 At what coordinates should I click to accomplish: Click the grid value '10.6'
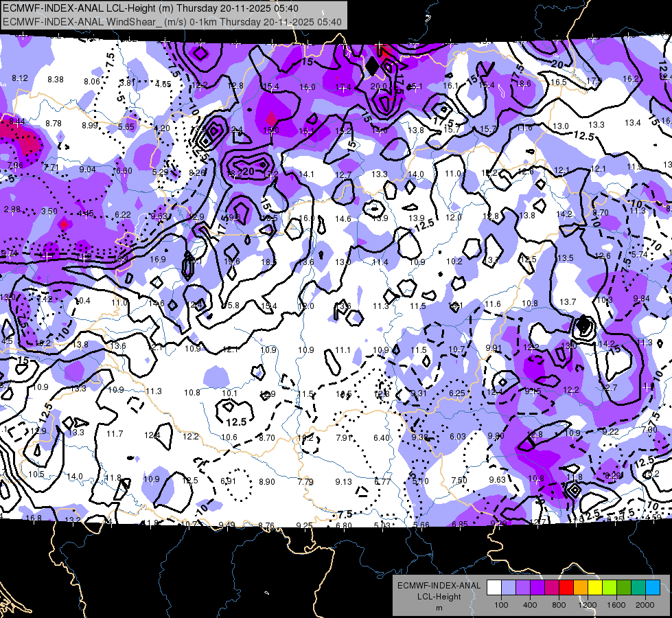point(229,437)
